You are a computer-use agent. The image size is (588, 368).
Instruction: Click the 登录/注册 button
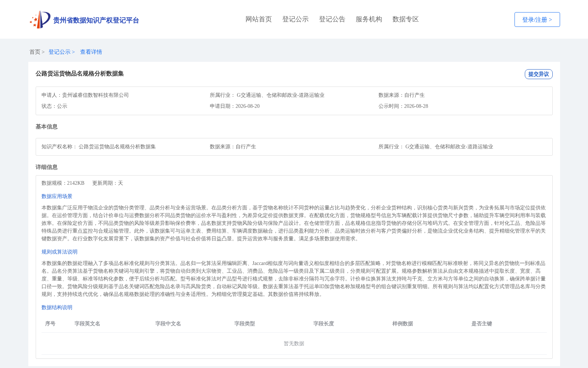(x=537, y=20)
